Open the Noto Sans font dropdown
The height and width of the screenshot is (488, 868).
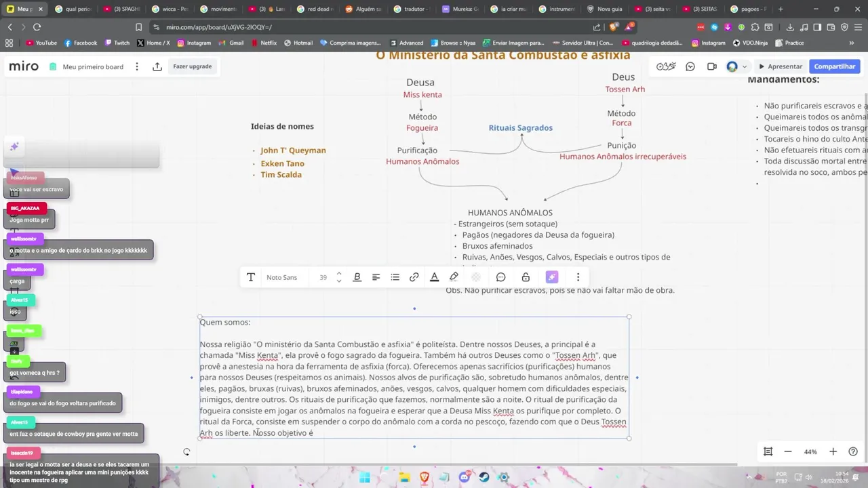tap(282, 277)
